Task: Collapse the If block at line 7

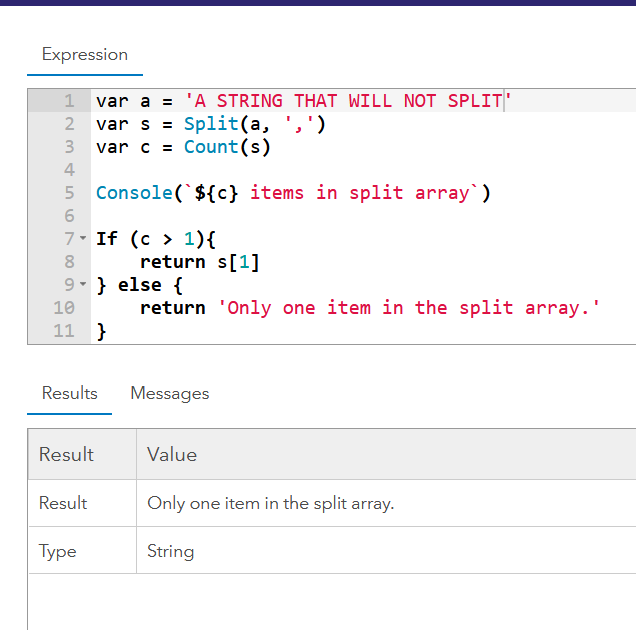Action: 82,239
